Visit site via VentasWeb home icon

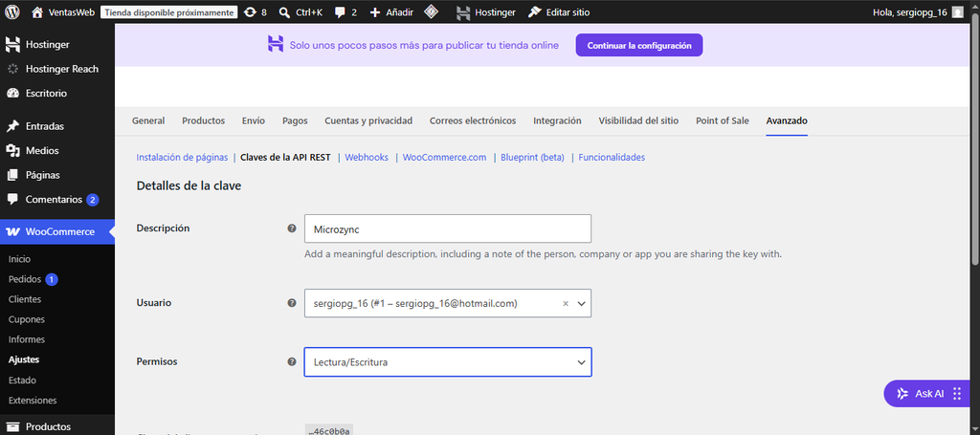coord(37,11)
